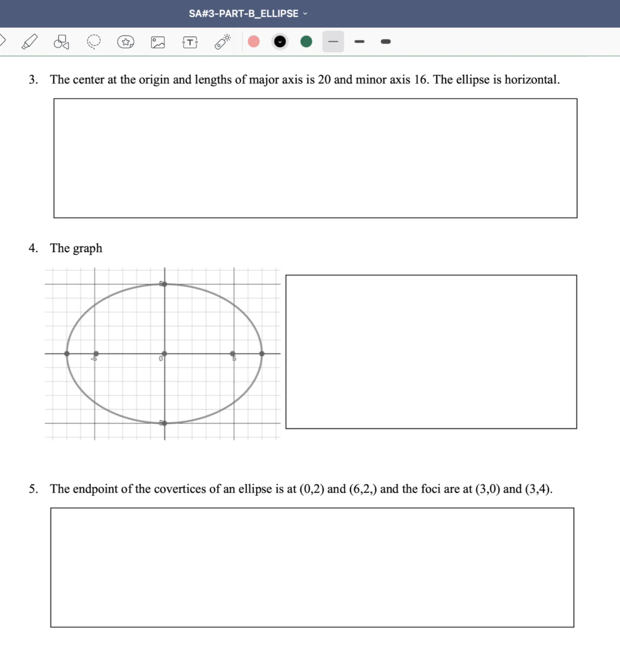620x672 pixels.
Task: Enable the thick stroke thickness
Action: click(x=385, y=41)
